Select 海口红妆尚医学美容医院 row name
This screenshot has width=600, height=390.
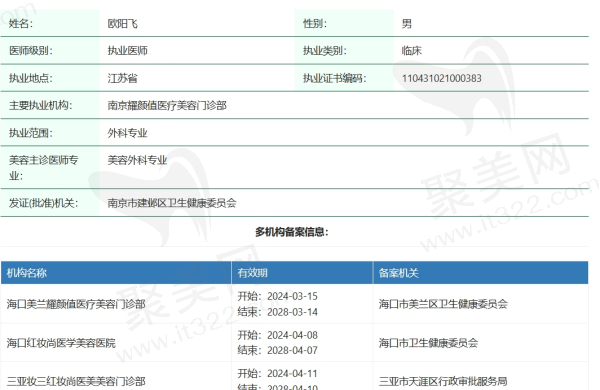pyautogui.click(x=61, y=343)
